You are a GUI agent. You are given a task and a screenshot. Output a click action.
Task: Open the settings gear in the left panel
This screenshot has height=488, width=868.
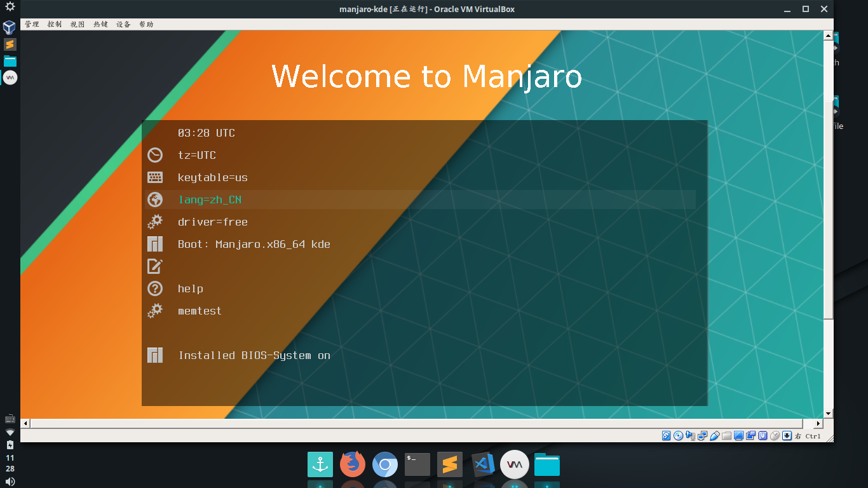(x=10, y=7)
